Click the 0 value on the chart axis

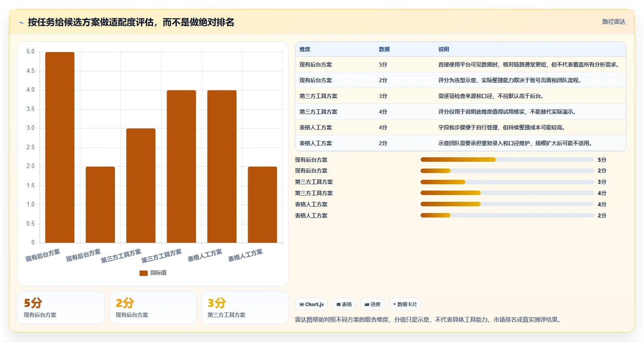click(33, 243)
